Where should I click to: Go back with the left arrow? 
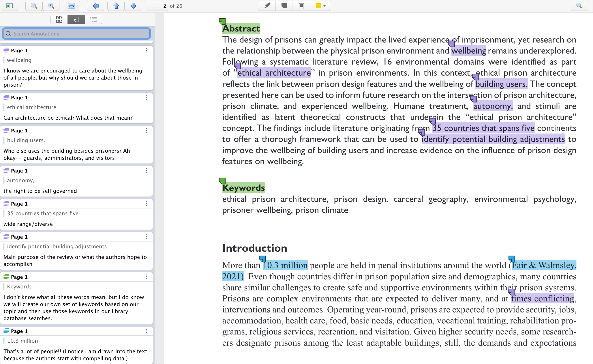[96, 6]
